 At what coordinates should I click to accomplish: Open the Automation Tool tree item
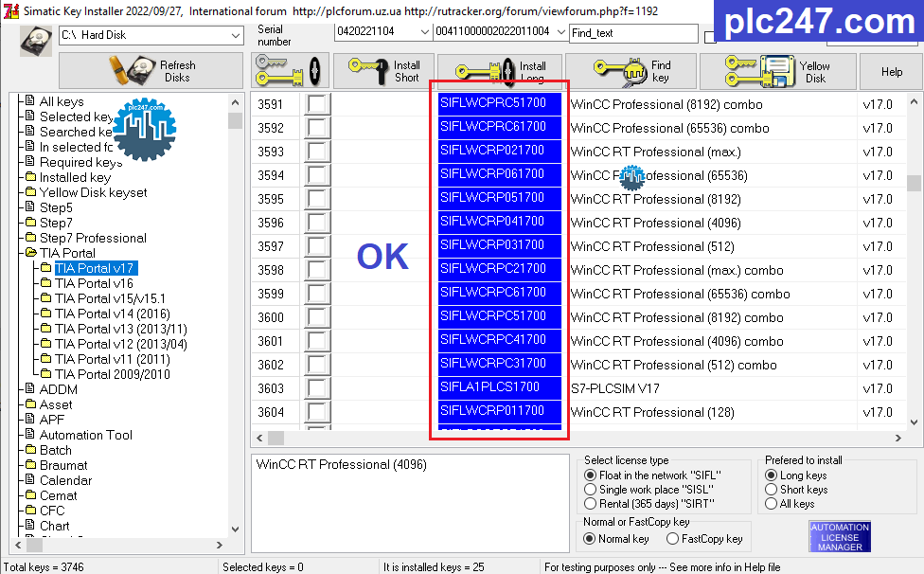point(86,435)
